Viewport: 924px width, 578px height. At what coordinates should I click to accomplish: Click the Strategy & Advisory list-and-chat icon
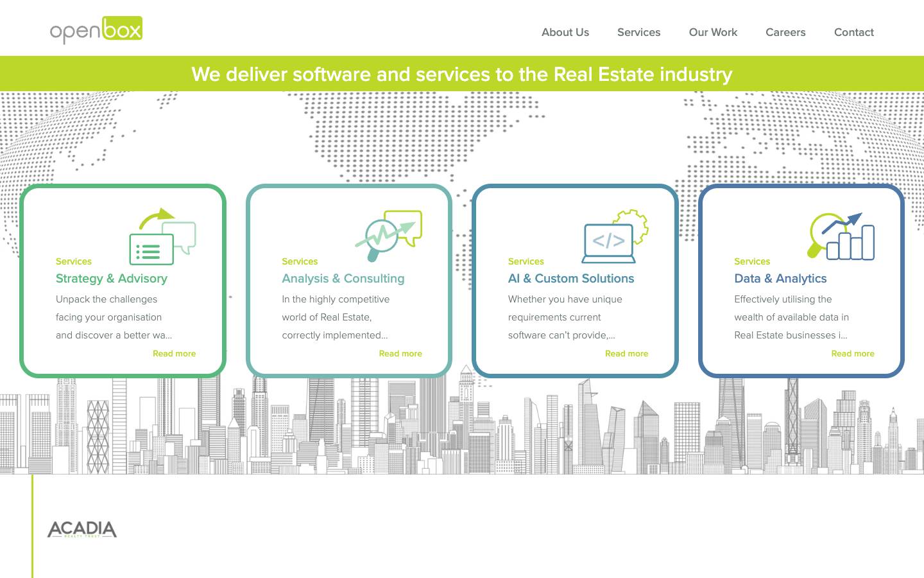point(162,236)
